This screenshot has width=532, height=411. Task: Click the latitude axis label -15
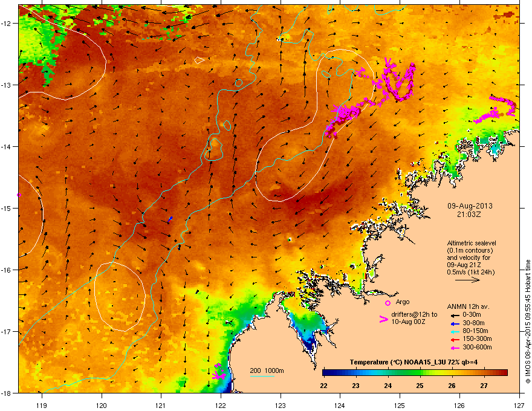pos(7,208)
